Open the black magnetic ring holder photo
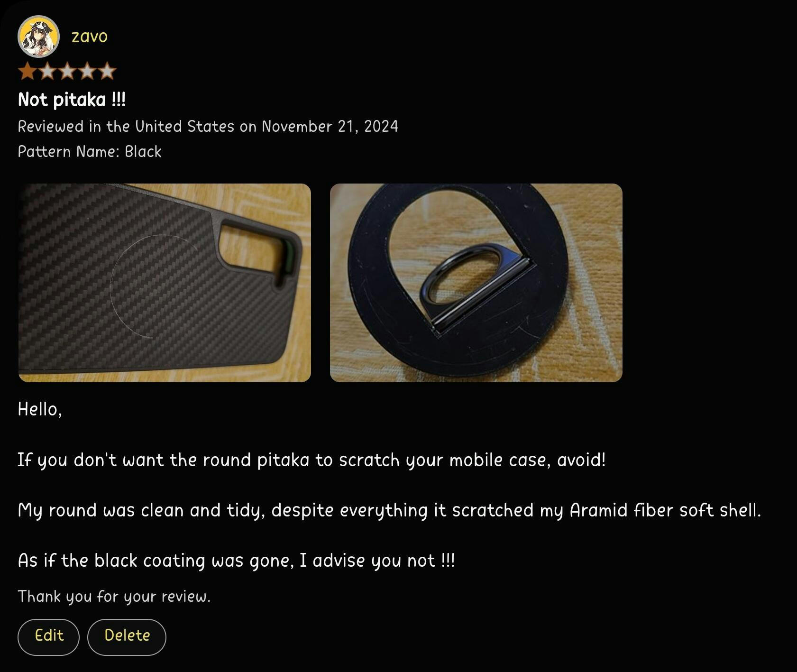 476,283
